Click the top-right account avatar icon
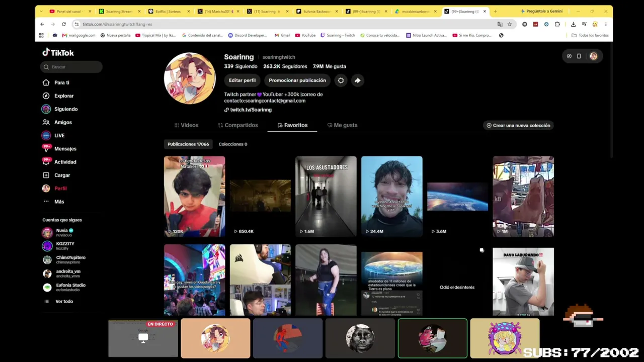 pos(593,56)
